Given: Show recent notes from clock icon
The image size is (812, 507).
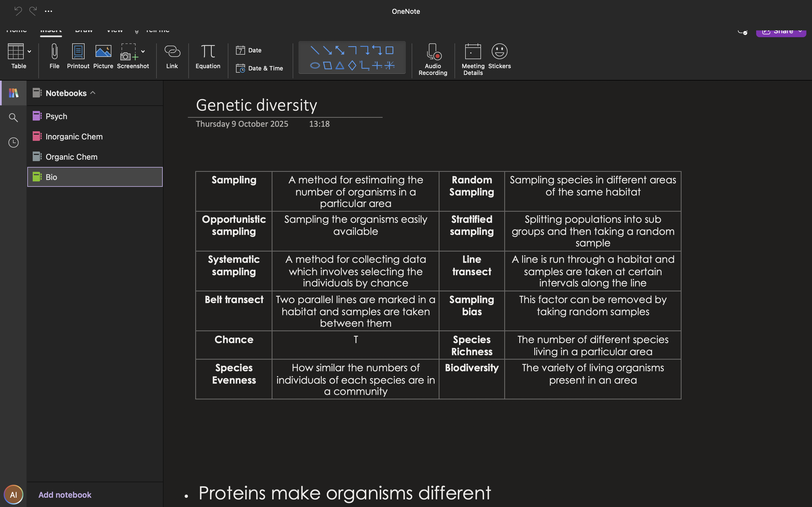Looking at the screenshot, I should [x=14, y=143].
